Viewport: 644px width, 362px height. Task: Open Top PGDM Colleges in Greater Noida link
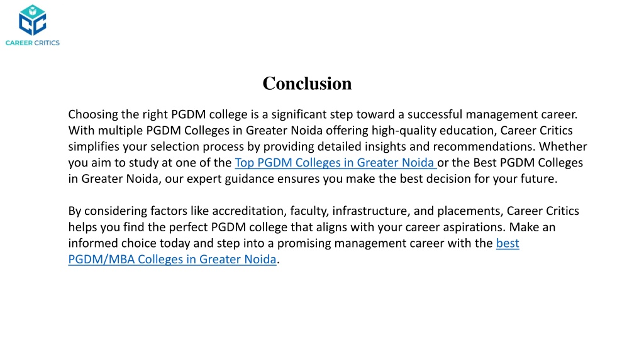coord(335,163)
